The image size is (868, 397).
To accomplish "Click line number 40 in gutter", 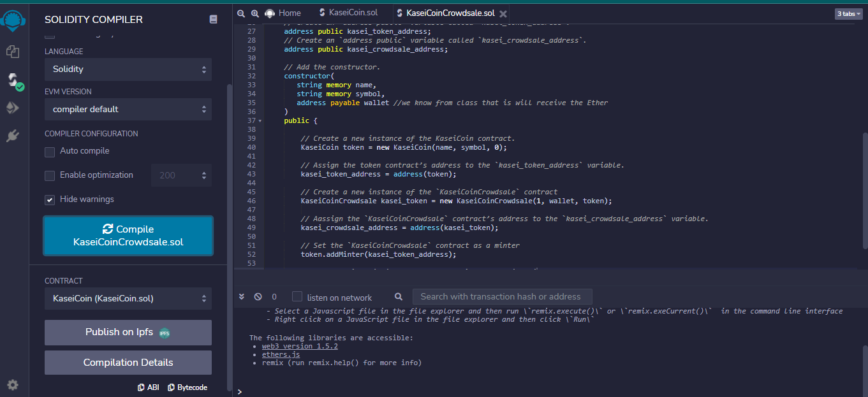I will 251,147.
